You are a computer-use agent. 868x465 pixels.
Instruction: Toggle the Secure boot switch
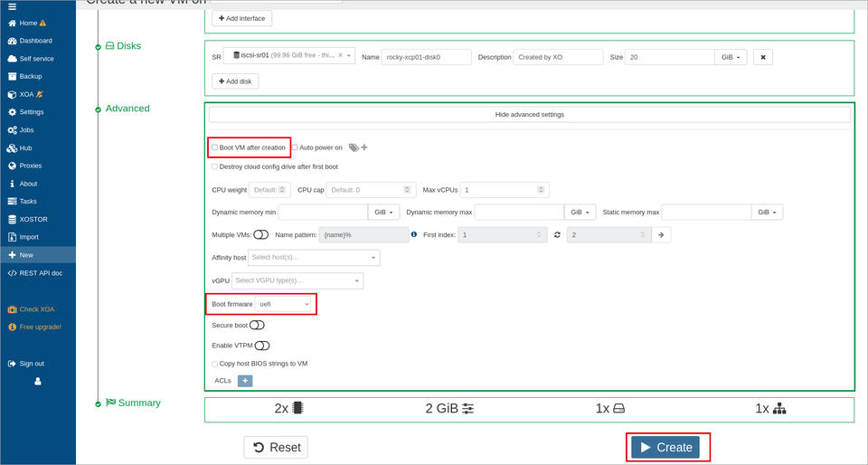257,325
